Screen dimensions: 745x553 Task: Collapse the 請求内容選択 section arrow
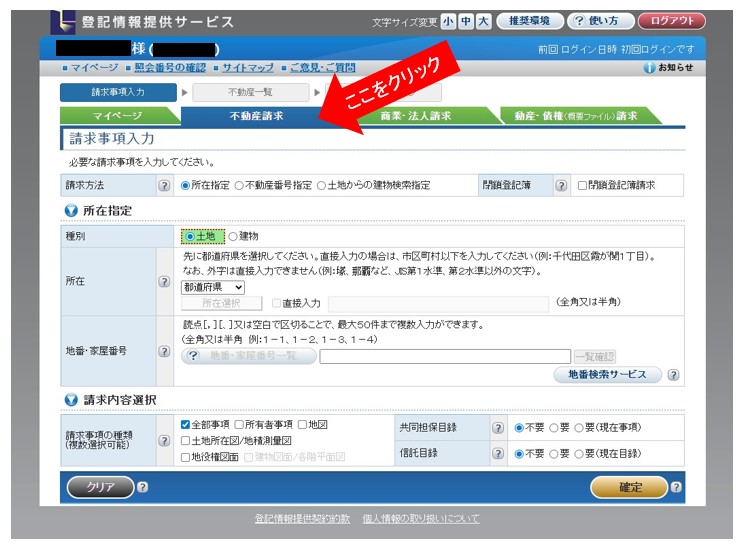click(x=71, y=400)
